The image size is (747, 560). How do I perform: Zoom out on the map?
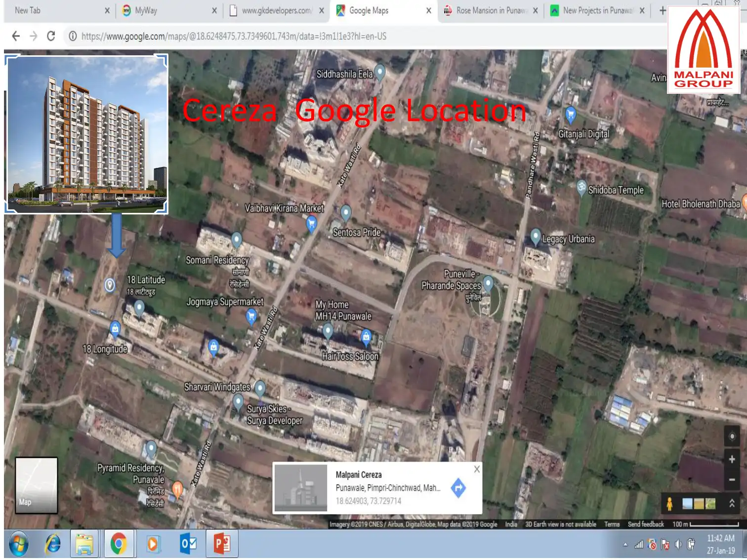click(732, 480)
